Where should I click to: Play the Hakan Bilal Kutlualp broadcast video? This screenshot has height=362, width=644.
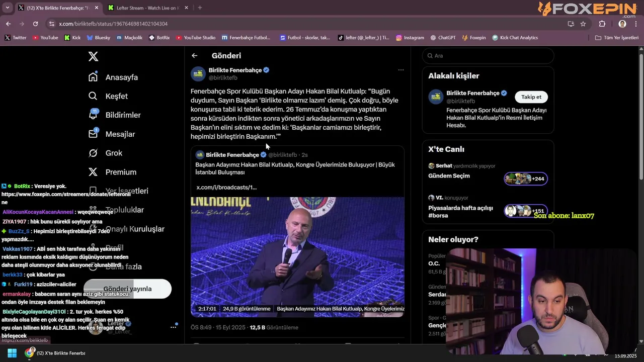click(x=297, y=256)
